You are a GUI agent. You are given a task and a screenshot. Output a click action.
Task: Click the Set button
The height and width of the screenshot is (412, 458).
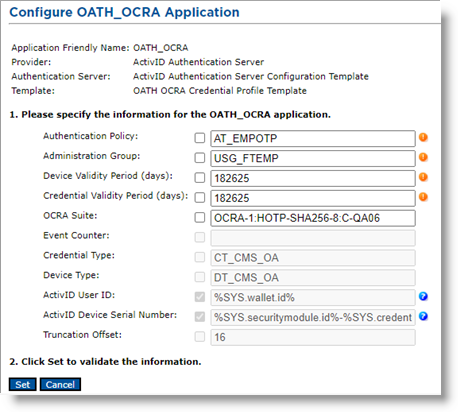click(x=22, y=384)
